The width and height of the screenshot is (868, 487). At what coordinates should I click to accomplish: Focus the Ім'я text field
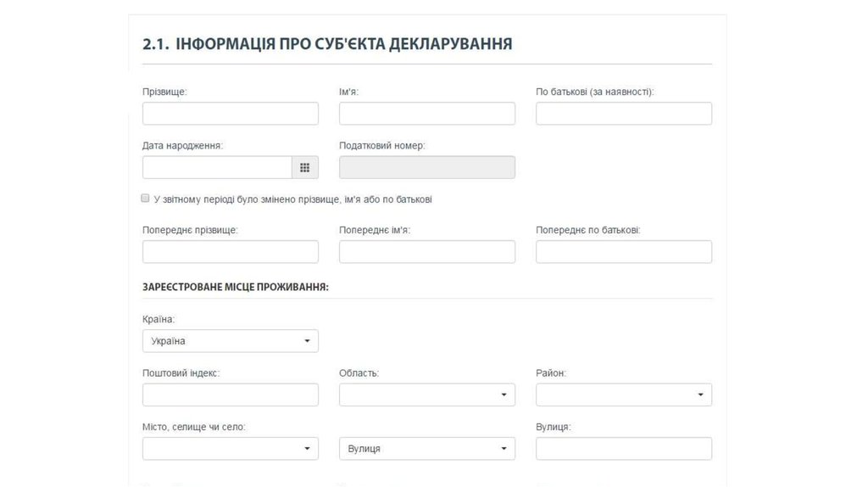427,114
